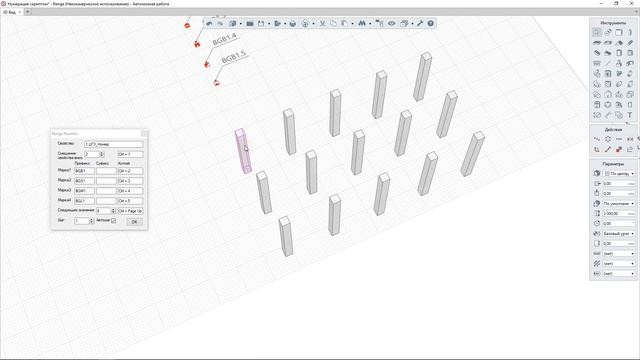This screenshot has width=640, height=360.
Task: Open dropdown arrow next to the save icon
Action: 269,24
